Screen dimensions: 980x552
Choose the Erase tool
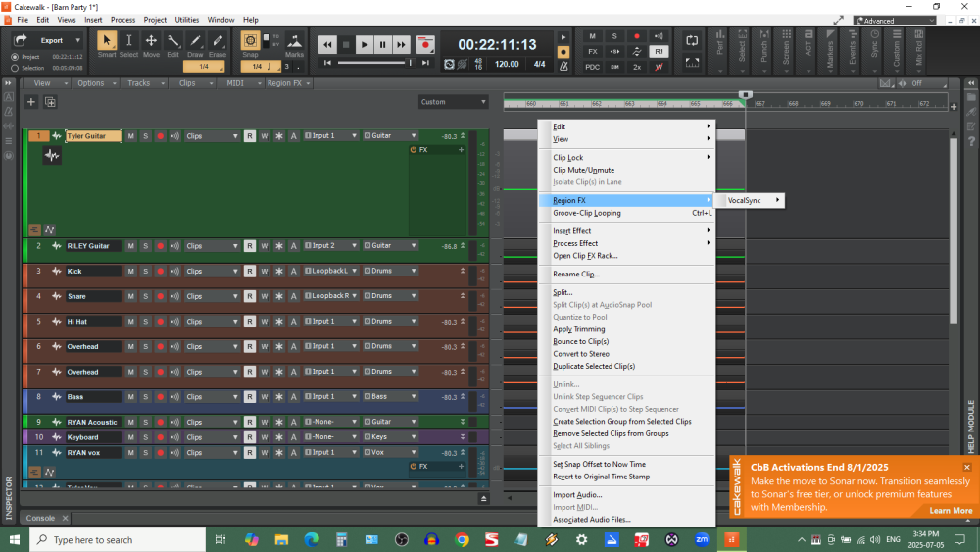[x=218, y=40]
